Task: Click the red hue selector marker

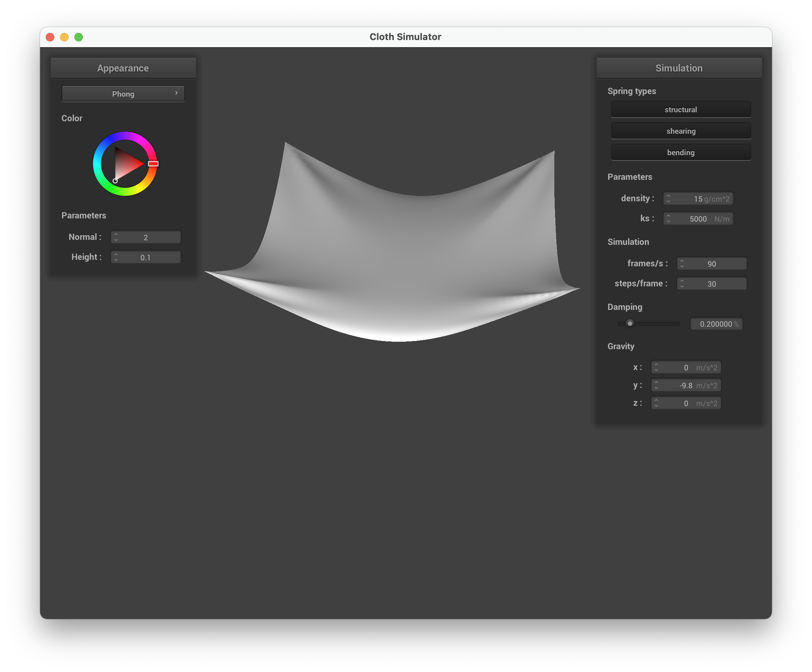Action: (x=153, y=164)
